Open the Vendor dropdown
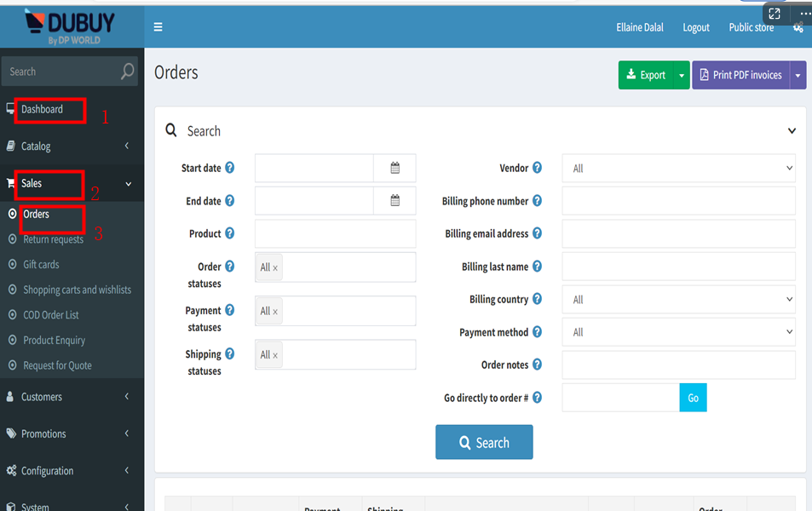 (678, 169)
